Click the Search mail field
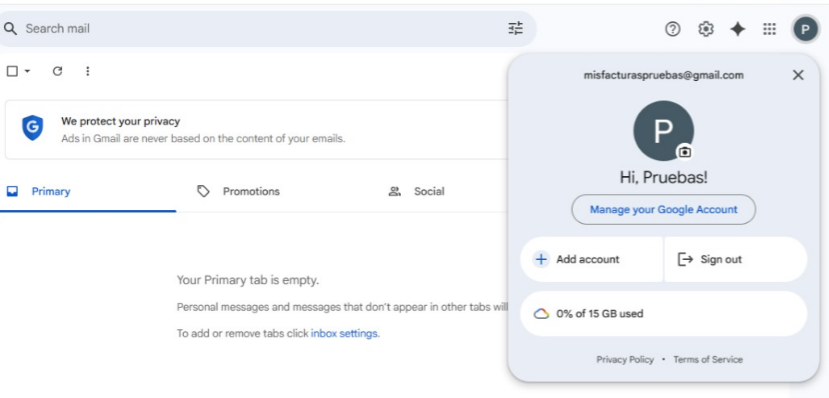The width and height of the screenshot is (829, 398). click(263, 29)
